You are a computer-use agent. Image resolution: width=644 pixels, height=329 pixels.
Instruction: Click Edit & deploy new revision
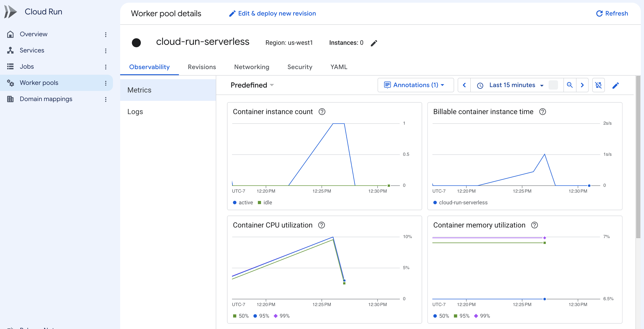point(272,14)
